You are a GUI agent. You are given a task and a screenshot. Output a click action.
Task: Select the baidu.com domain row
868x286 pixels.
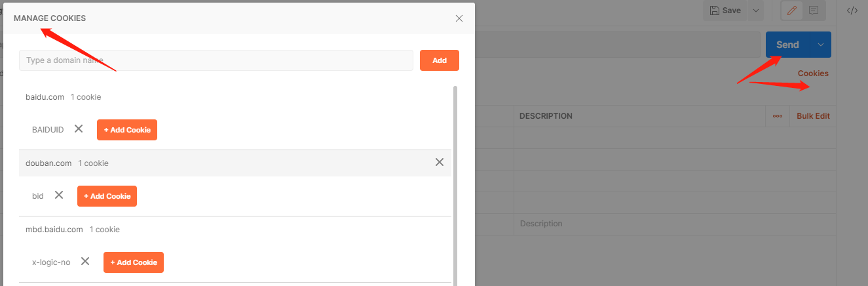(45, 97)
